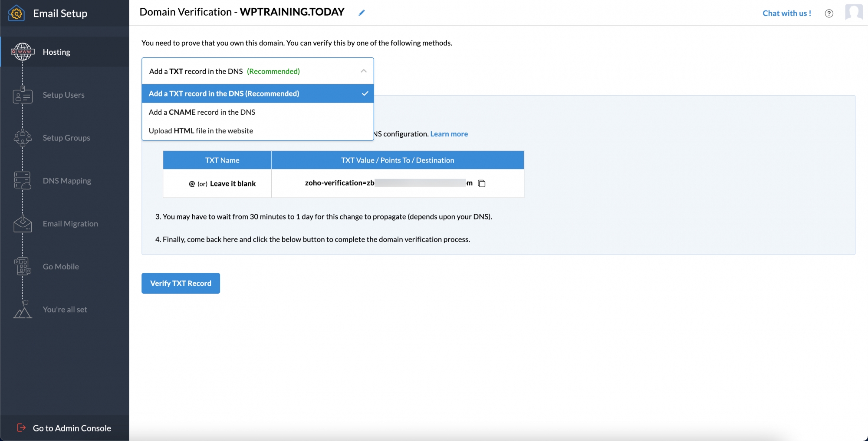Click the Email Migration envelope icon
Viewport: 868px width, 441px height.
pyautogui.click(x=23, y=224)
